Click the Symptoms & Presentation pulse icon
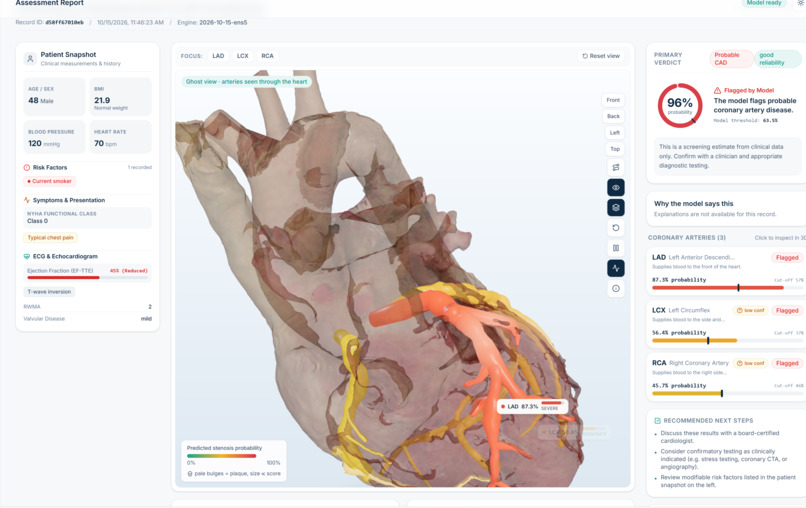This screenshot has width=806, height=508. coord(27,200)
